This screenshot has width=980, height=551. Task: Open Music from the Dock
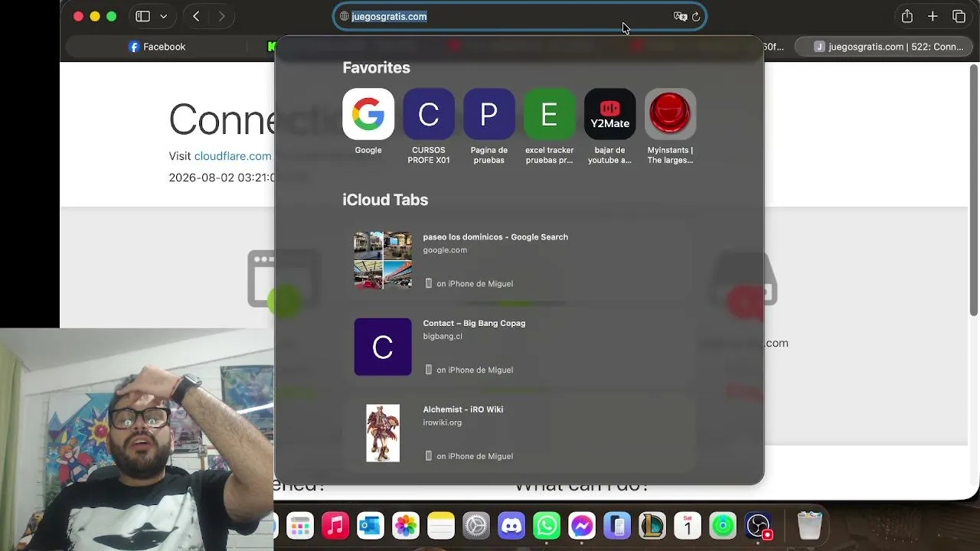coord(335,526)
